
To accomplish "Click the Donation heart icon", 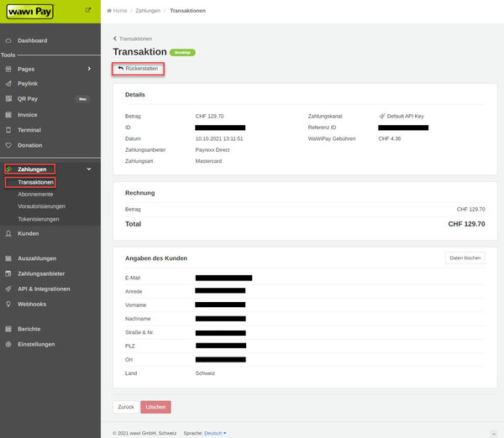I will [8, 145].
